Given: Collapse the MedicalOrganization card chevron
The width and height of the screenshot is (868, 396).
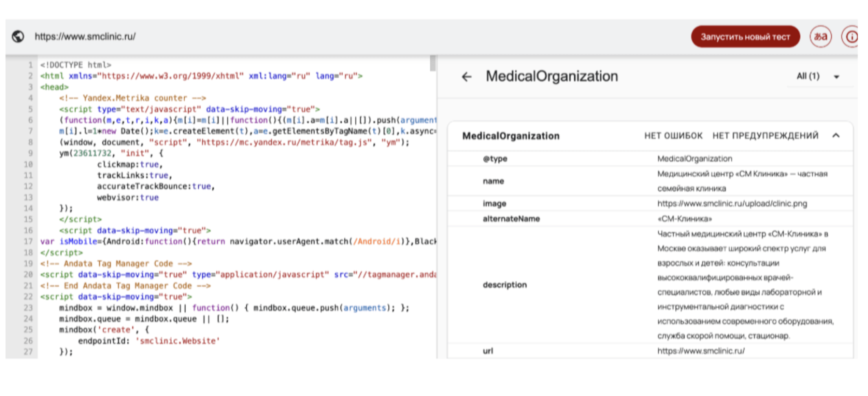Looking at the screenshot, I should click(836, 136).
